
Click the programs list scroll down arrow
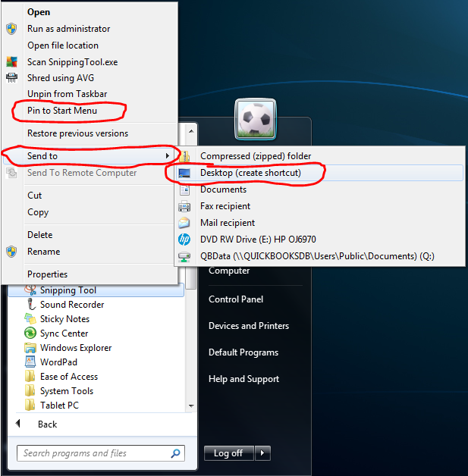(x=191, y=406)
